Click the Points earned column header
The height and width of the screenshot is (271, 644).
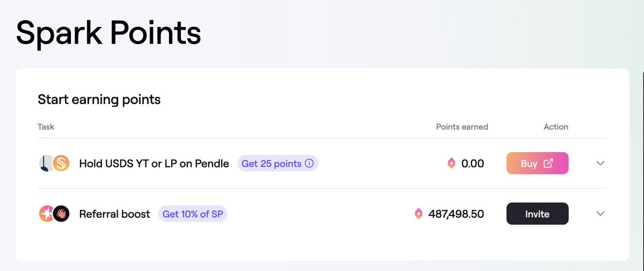[x=462, y=127]
